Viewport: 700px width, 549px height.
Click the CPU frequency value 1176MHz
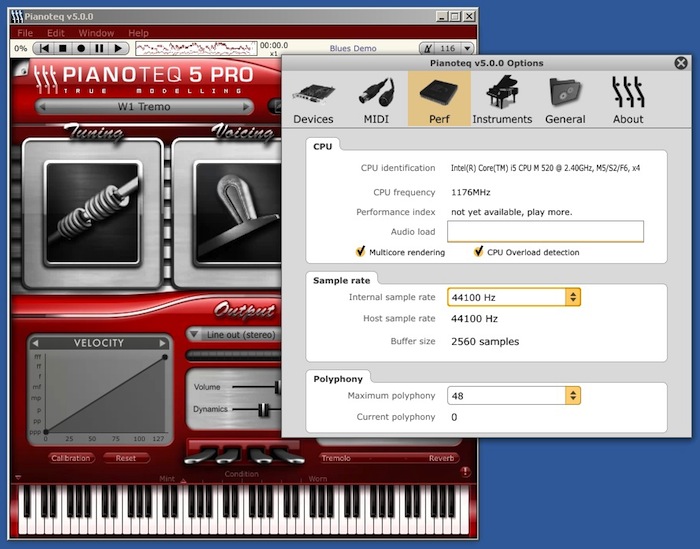pos(471,192)
